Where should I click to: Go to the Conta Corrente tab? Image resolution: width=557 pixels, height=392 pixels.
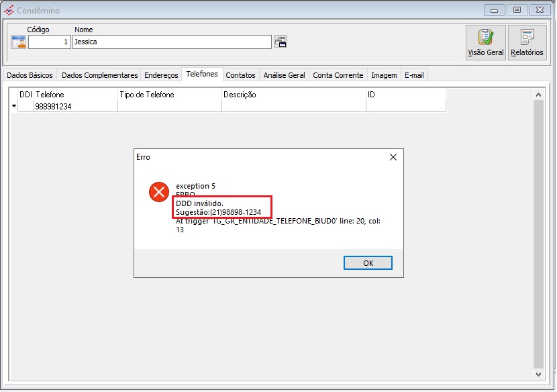point(338,75)
